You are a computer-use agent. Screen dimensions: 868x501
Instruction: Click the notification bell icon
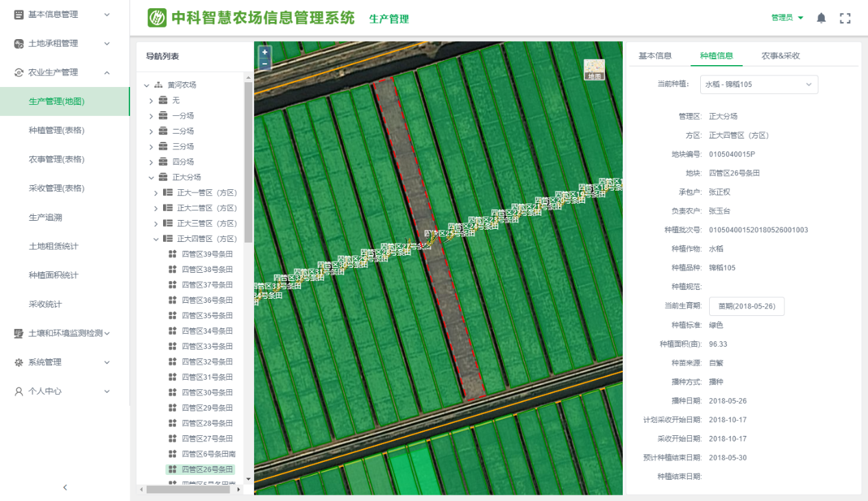[821, 19]
